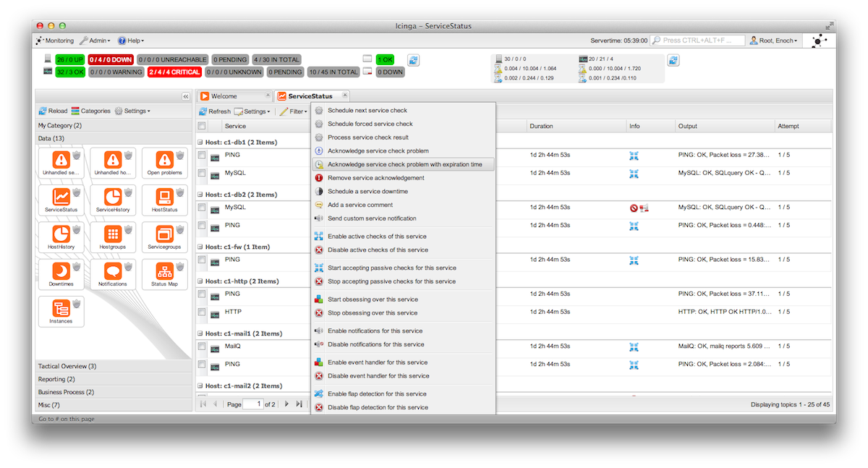This screenshot has height=468, width=868.
Task: Click the Refresh button in grid toolbar
Action: pyautogui.click(x=215, y=111)
